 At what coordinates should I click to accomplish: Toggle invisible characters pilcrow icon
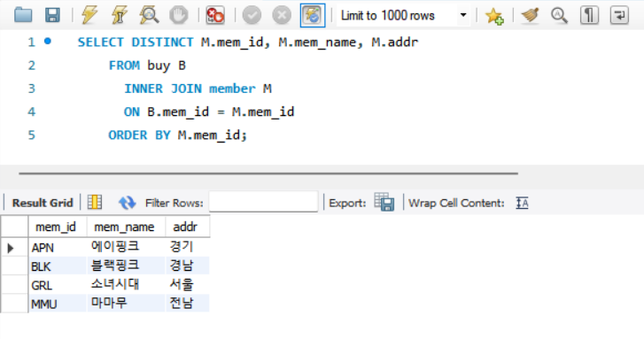pos(589,16)
